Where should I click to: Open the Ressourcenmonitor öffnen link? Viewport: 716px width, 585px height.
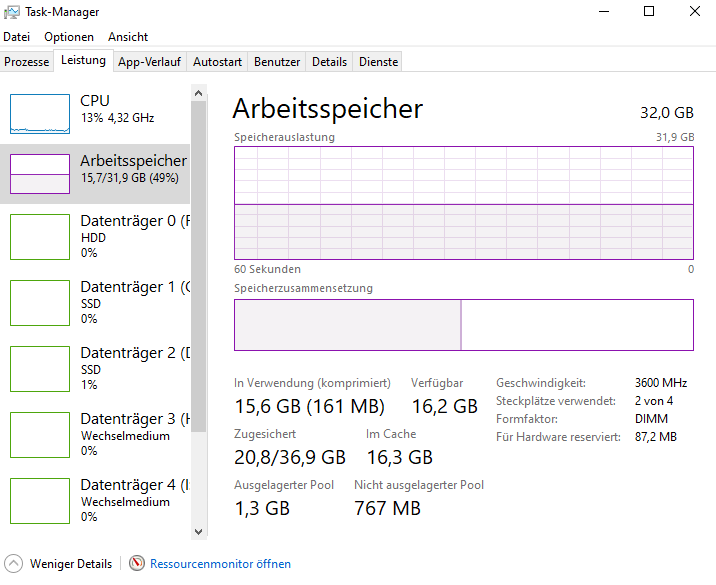[220, 564]
